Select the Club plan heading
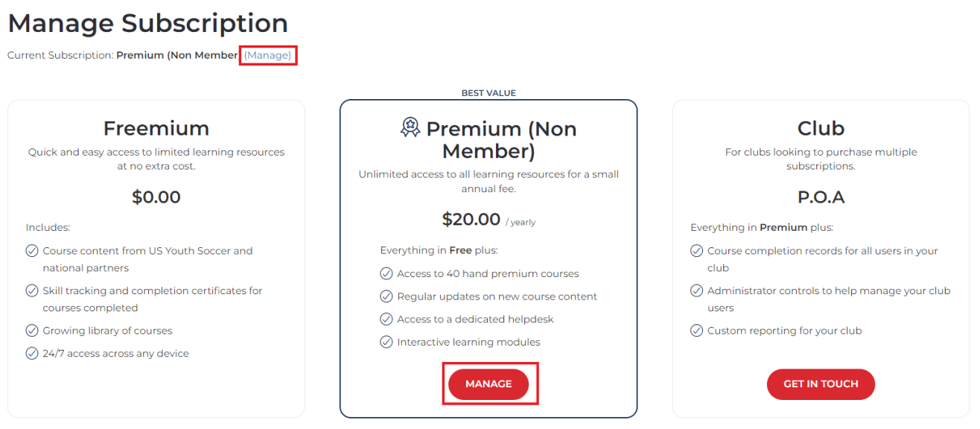980x429 pixels. (821, 128)
